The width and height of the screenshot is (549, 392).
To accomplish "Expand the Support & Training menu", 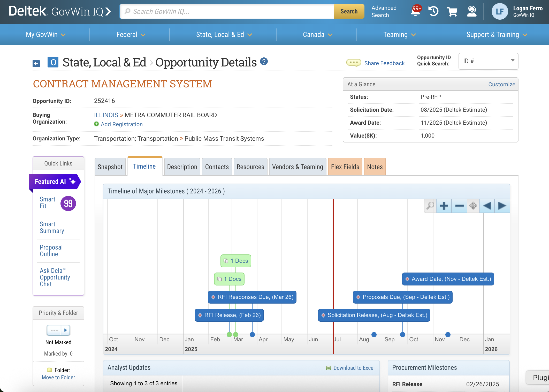I will click(x=497, y=35).
